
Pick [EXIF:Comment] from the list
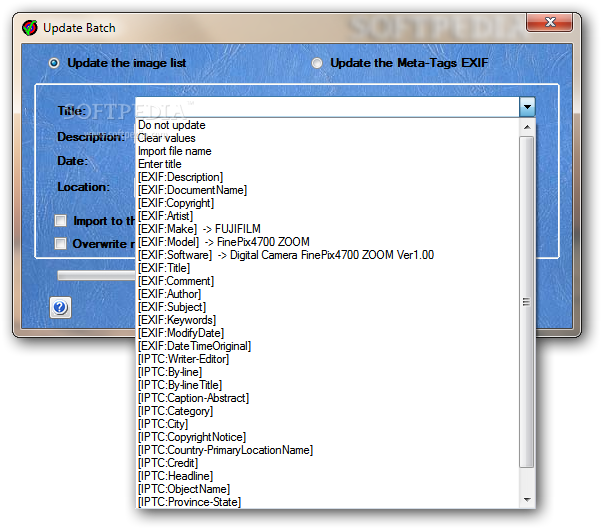[328, 281]
